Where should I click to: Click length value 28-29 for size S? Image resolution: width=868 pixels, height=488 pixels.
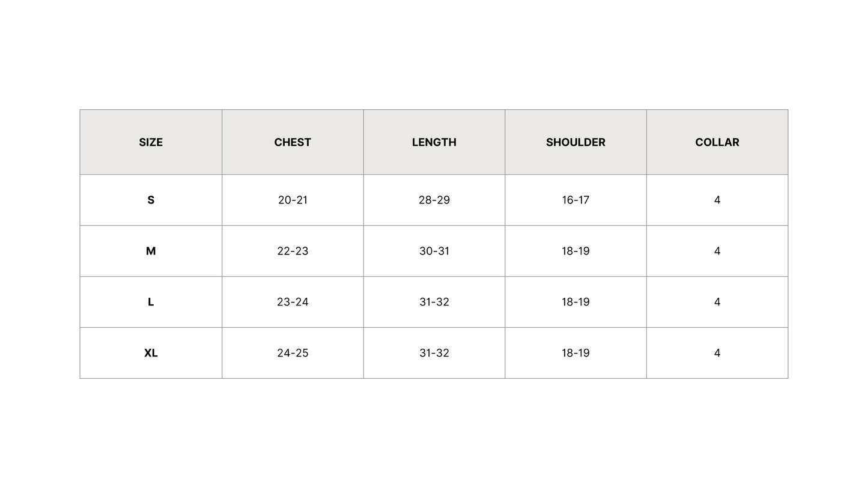(434, 200)
